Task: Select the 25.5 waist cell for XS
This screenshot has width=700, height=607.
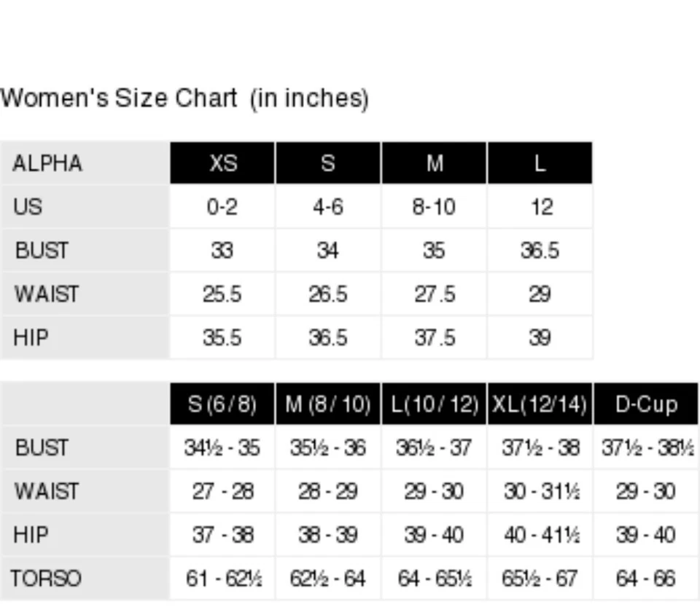Action: (x=222, y=294)
